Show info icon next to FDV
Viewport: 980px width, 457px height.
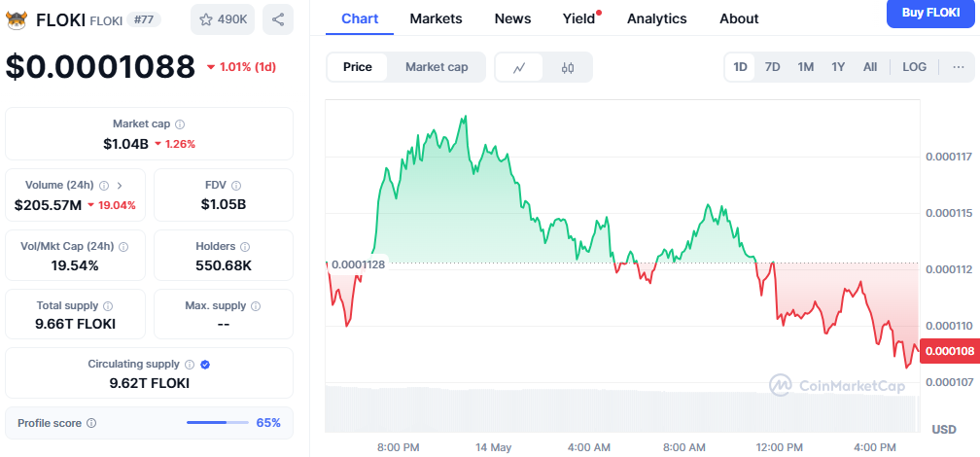(x=236, y=186)
